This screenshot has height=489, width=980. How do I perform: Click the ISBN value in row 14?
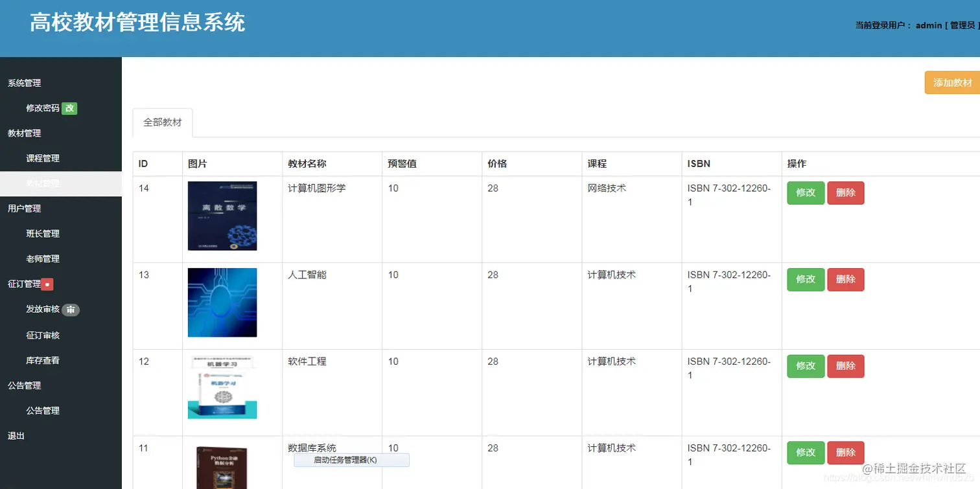point(729,195)
